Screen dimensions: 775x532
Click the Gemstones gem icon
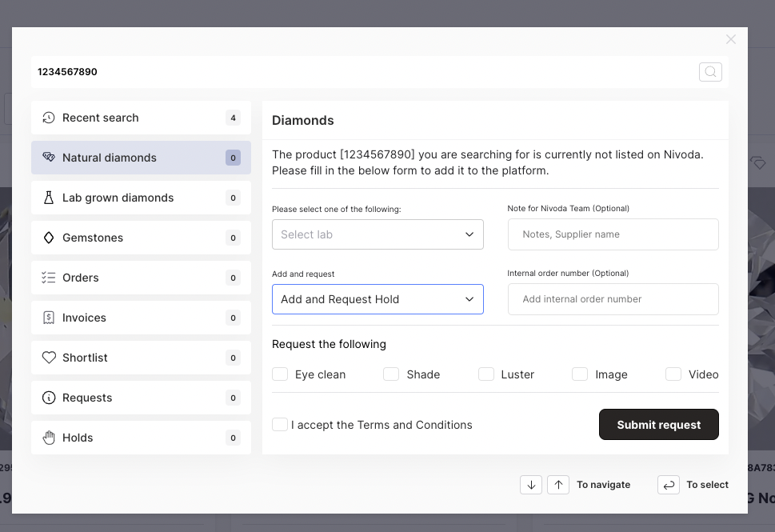click(x=49, y=238)
